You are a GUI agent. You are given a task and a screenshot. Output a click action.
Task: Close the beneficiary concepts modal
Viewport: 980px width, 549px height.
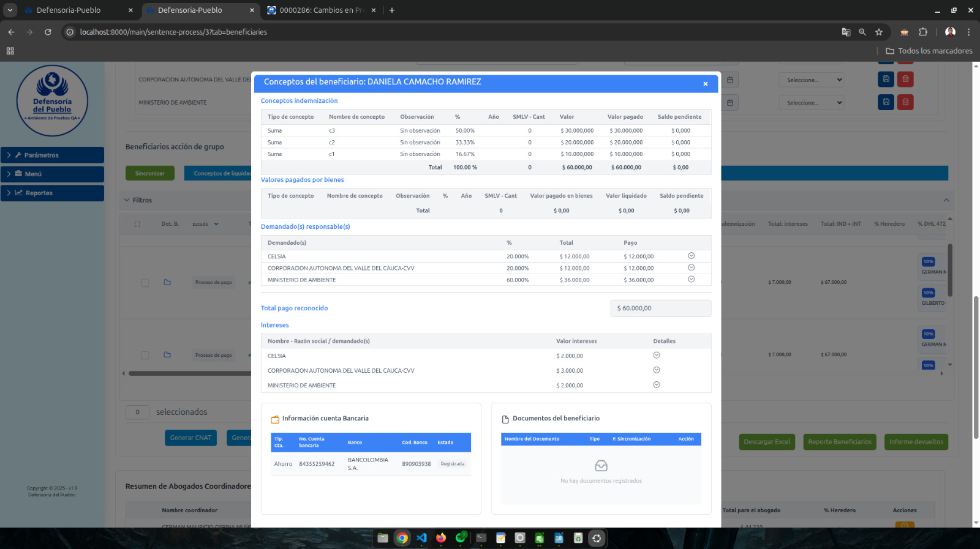click(706, 84)
